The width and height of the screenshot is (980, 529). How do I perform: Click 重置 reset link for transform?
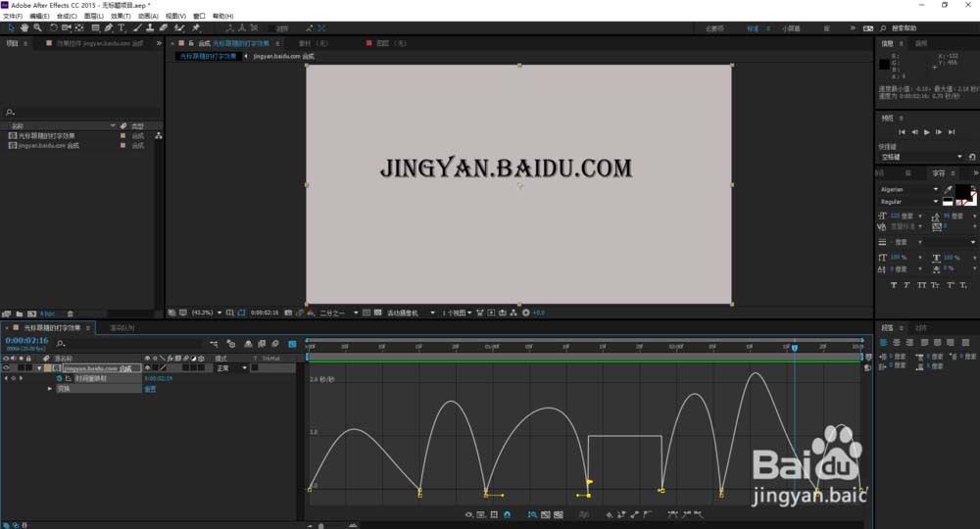(x=150, y=389)
